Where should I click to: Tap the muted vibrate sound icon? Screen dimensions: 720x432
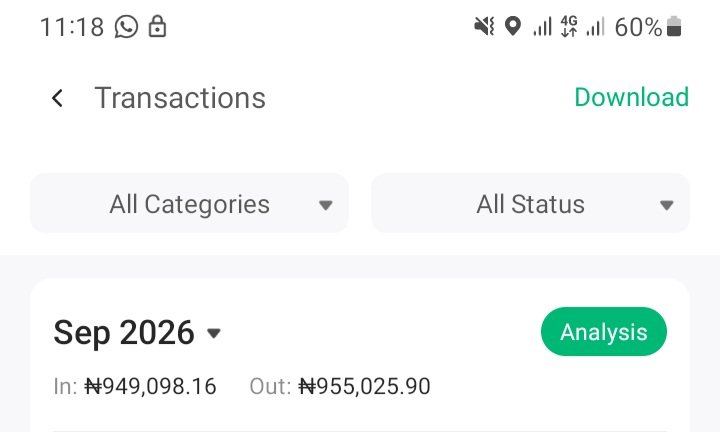pos(484,26)
